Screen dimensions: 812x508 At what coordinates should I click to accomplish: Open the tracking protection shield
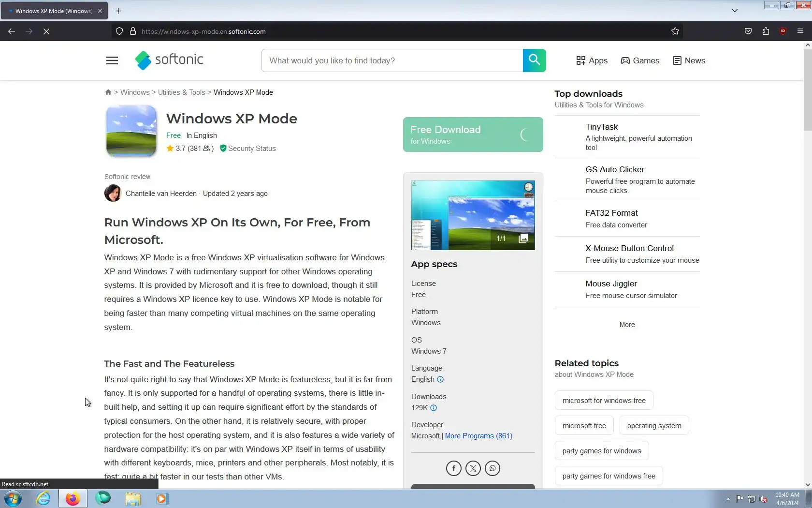click(119, 31)
